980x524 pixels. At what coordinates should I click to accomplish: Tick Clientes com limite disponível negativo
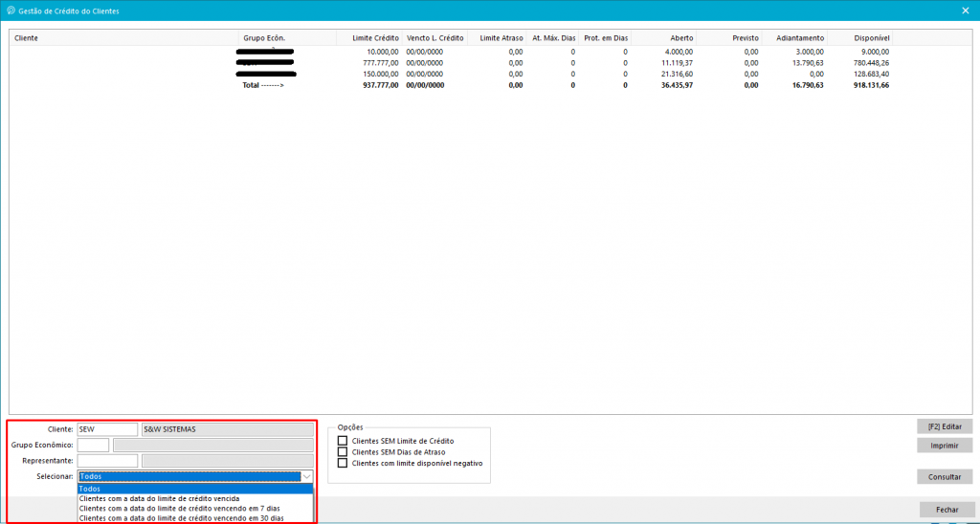342,463
